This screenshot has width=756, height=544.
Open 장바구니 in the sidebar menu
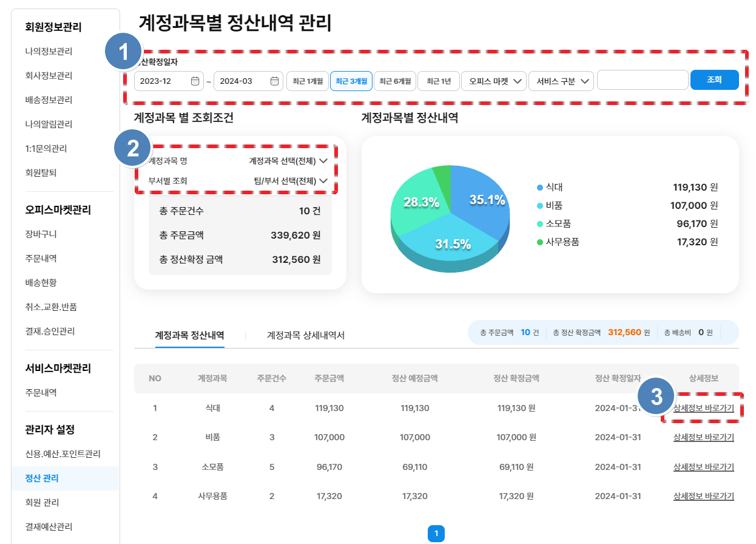coord(41,234)
